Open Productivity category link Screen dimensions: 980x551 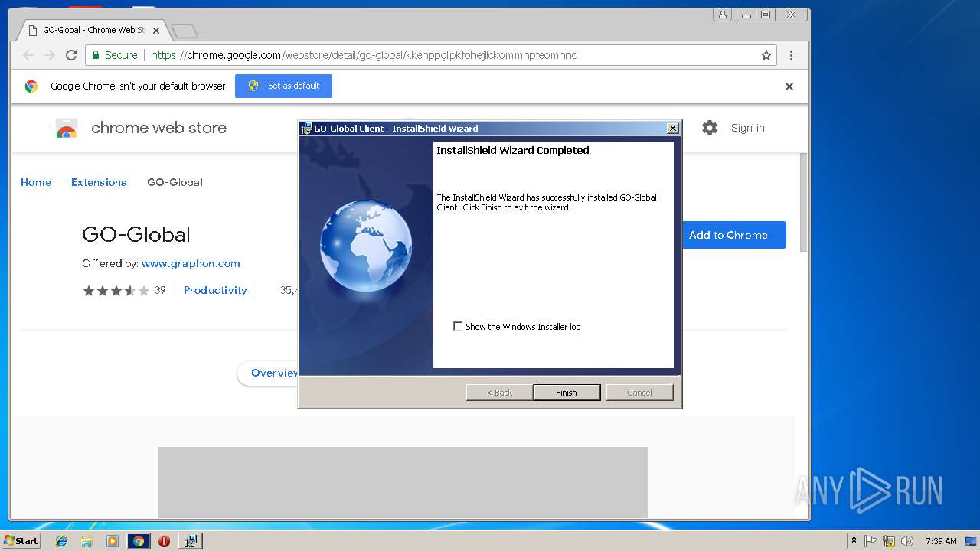pos(215,290)
